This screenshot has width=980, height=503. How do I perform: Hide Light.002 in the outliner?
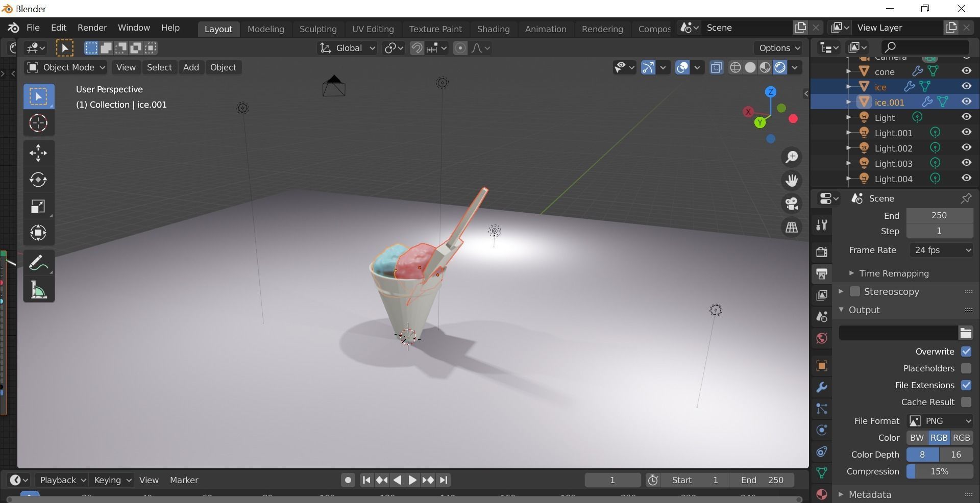(x=966, y=148)
